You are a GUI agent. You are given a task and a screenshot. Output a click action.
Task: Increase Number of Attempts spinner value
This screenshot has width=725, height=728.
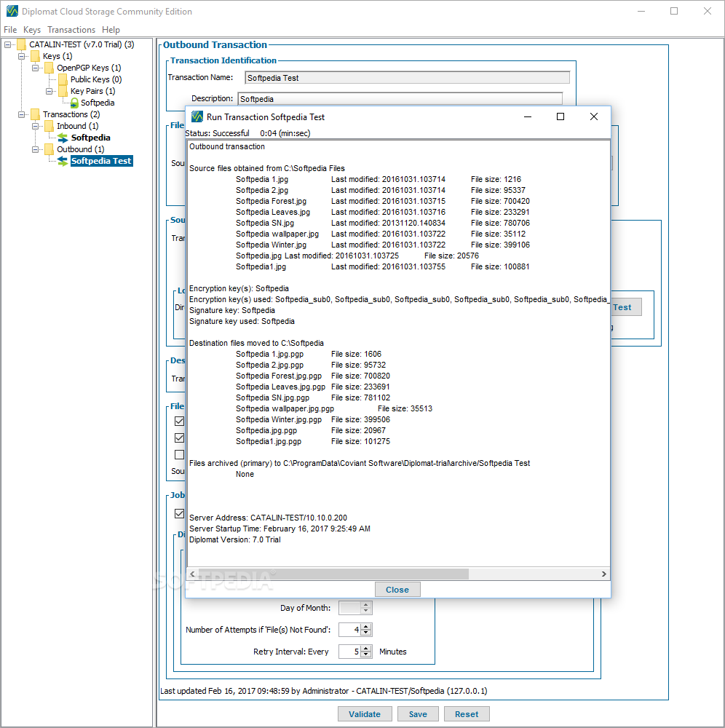(x=365, y=626)
